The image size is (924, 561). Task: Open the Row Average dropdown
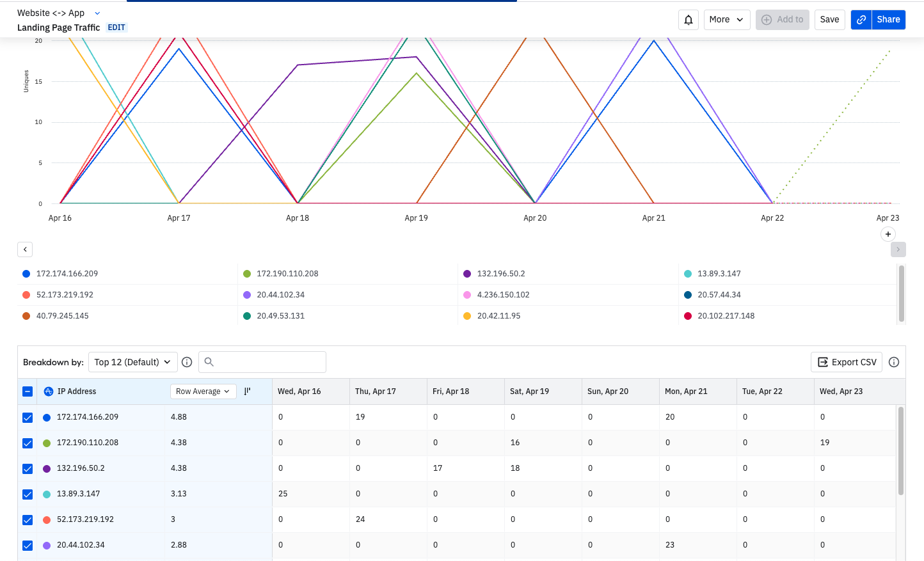coord(203,391)
